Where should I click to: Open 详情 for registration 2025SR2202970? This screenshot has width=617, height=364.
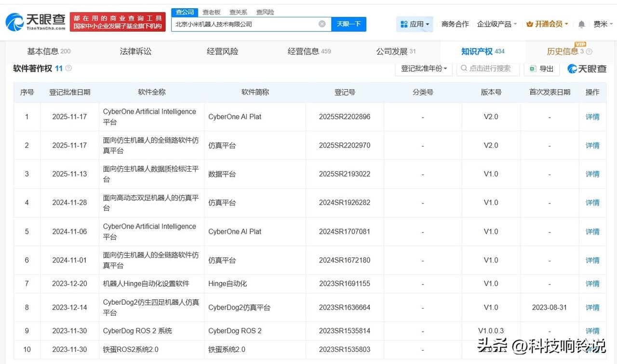coord(592,145)
